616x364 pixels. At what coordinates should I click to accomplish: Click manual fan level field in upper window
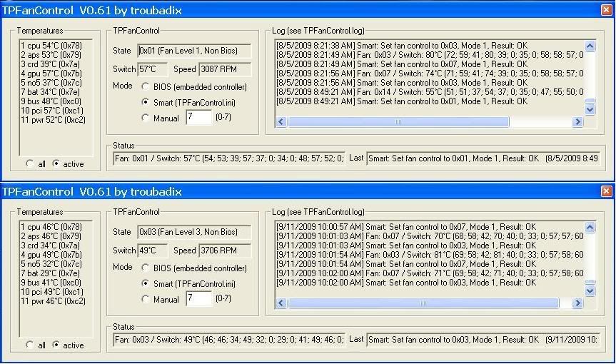[198, 118]
